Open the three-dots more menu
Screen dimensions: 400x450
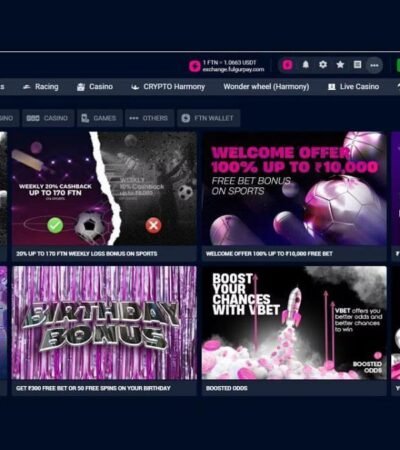(374, 65)
